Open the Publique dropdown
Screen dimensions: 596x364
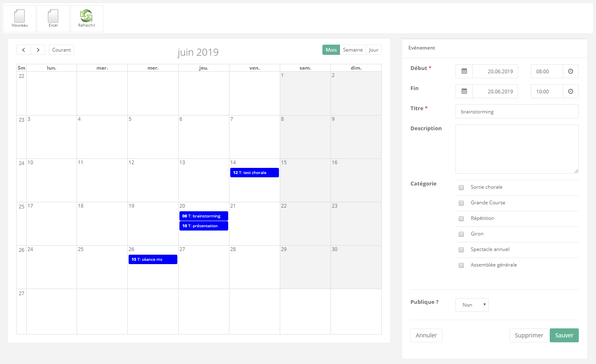coord(472,305)
